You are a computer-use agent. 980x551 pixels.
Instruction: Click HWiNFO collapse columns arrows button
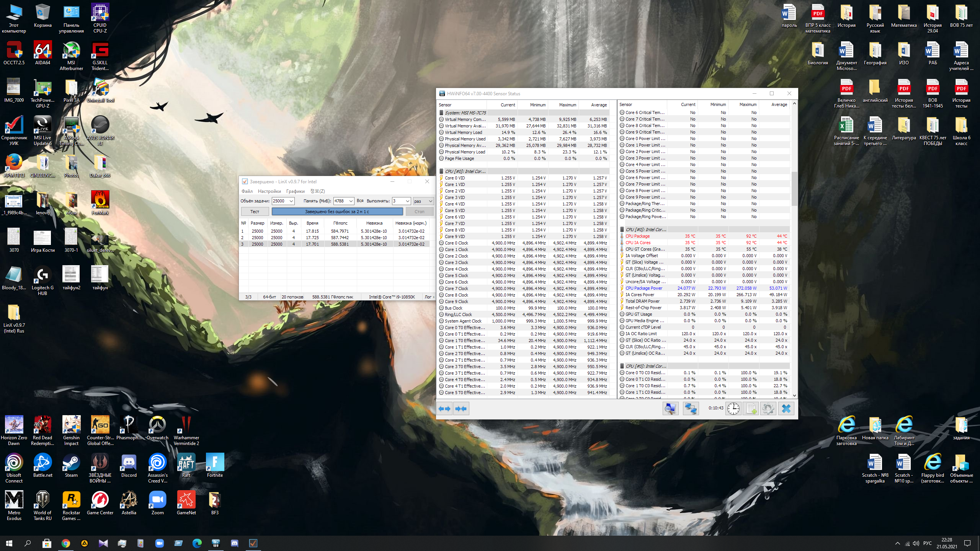tap(461, 409)
